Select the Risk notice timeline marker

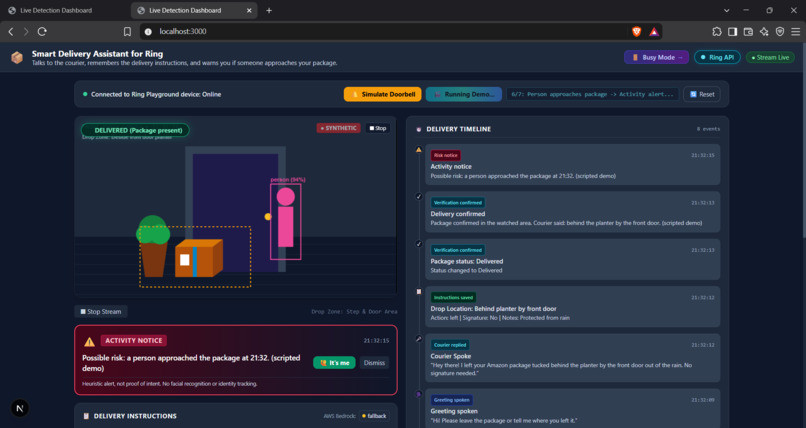coord(418,150)
